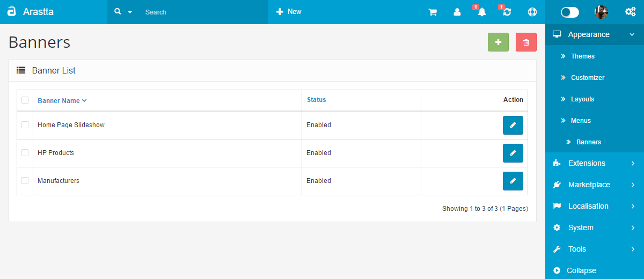
Task: Click the Arastta logo icon
Action: click(11, 11)
